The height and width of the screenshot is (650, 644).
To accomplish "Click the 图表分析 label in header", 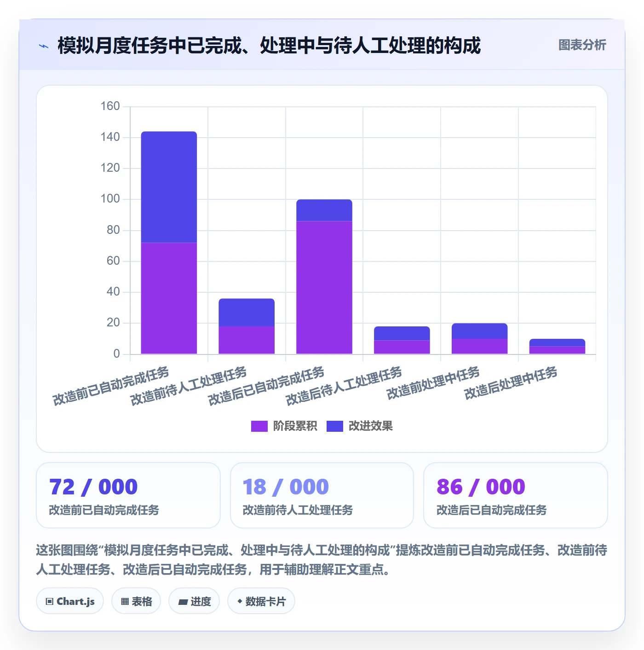I will pyautogui.click(x=582, y=45).
